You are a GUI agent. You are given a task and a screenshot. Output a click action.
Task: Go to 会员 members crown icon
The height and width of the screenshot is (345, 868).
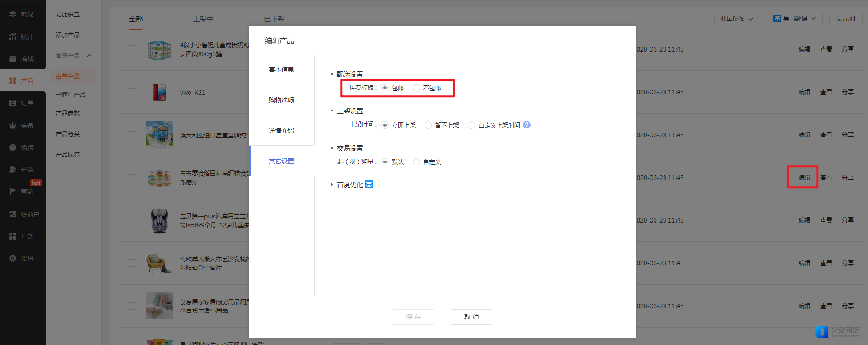13,126
